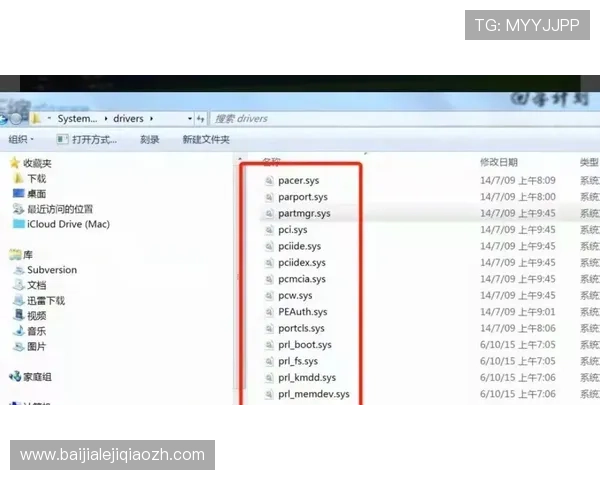Click the date 14/7/09 上午9:01

coord(518,312)
